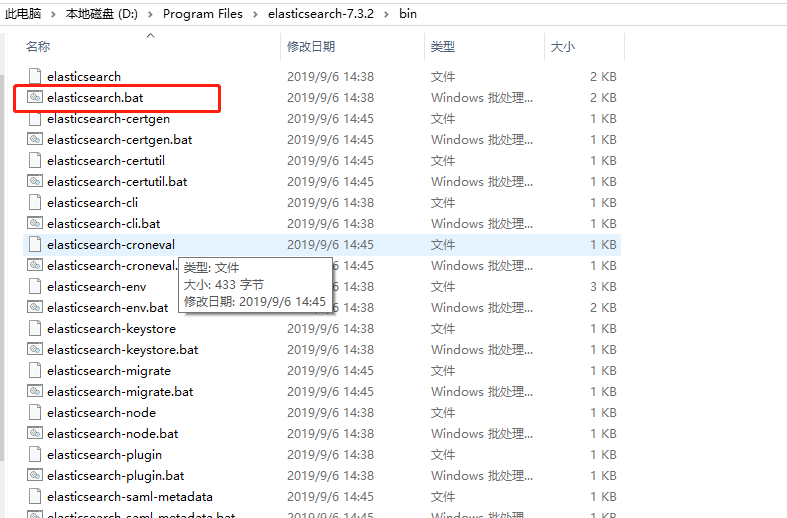
Task: Select elasticsearch-keystore file name
Action: coord(111,329)
